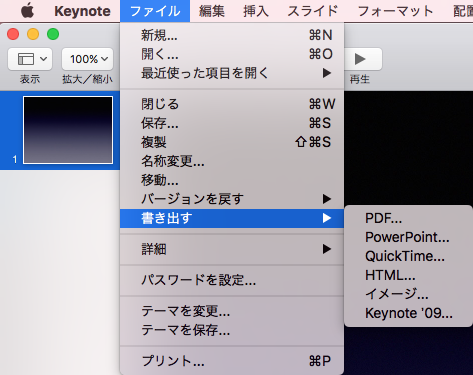The height and width of the screenshot is (375, 473).
Task: Click the red close window button
Action: [x=13, y=34]
